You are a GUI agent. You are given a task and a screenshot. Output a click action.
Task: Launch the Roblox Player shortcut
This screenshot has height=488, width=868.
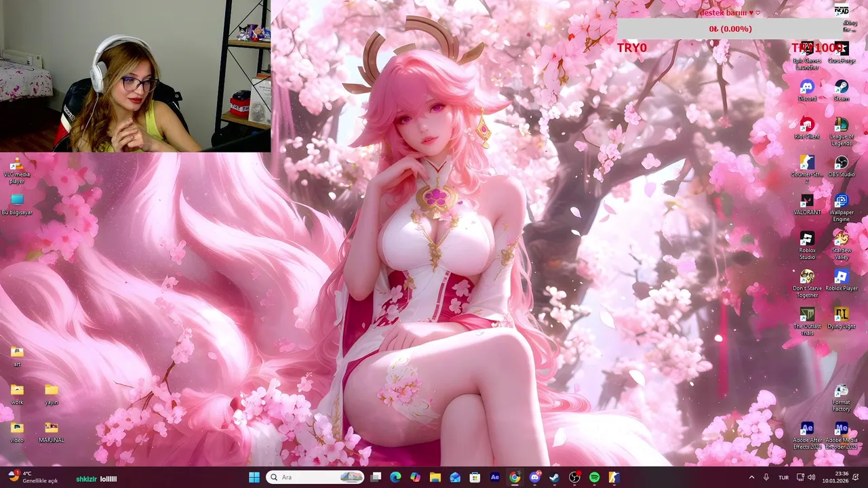tap(842, 281)
